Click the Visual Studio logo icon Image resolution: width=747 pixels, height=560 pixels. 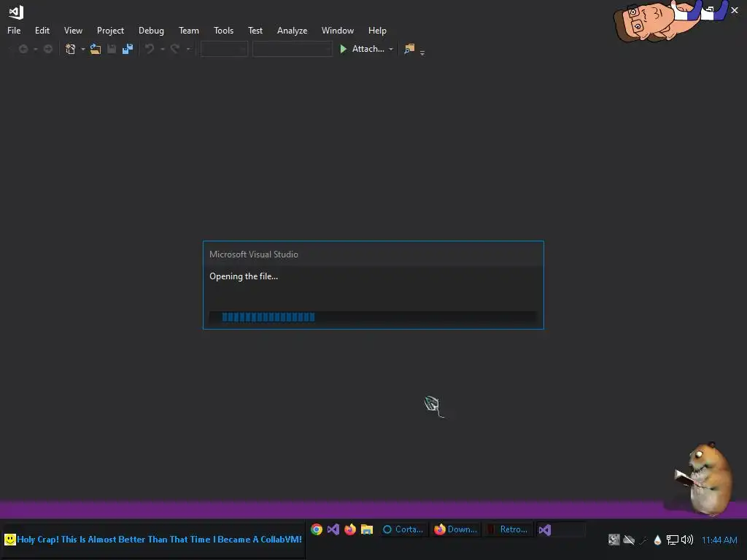pos(16,12)
